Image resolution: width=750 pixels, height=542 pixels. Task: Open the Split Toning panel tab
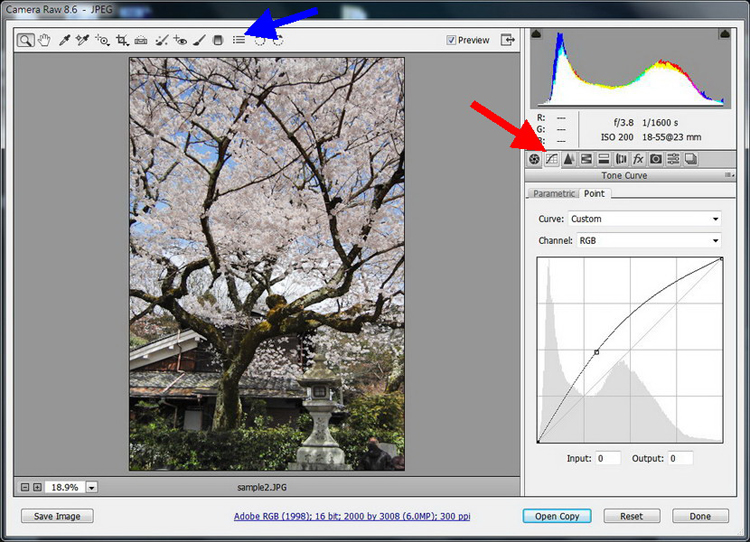point(604,159)
